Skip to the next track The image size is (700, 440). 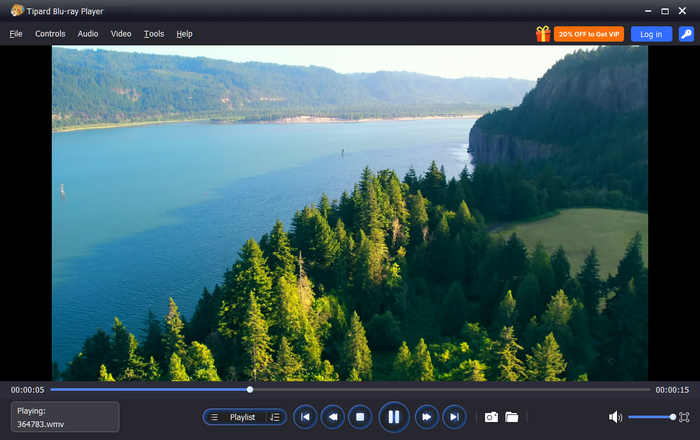[x=454, y=417]
